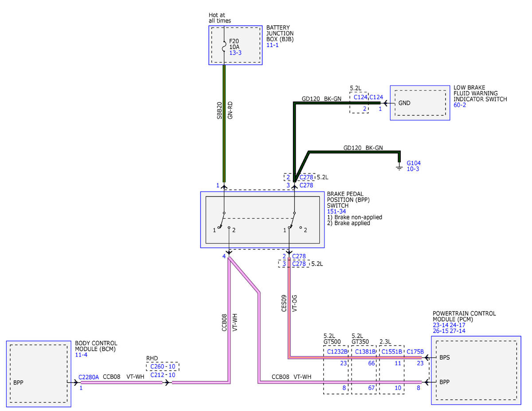
Task: Open the 11-1 Battery Junction Box link
Action: point(272,46)
